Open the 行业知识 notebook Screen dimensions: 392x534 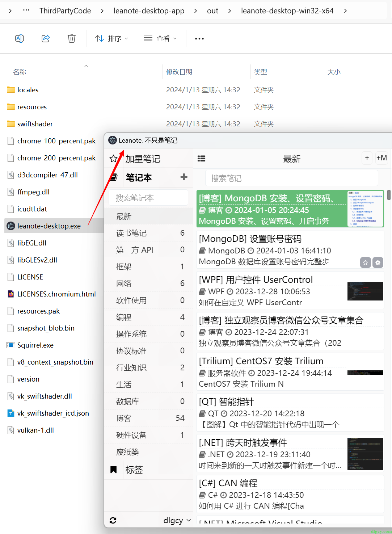tap(149, 367)
